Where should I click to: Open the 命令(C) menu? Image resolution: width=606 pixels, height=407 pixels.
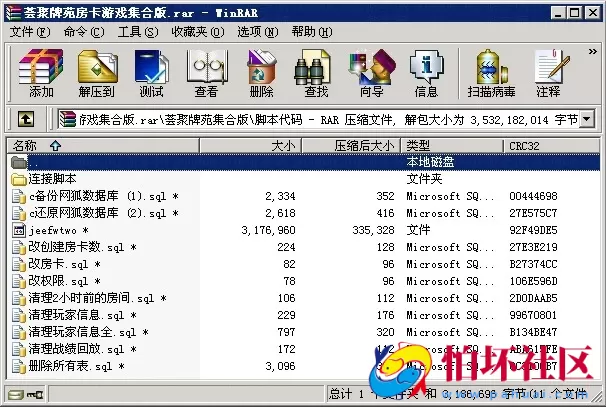(x=84, y=32)
